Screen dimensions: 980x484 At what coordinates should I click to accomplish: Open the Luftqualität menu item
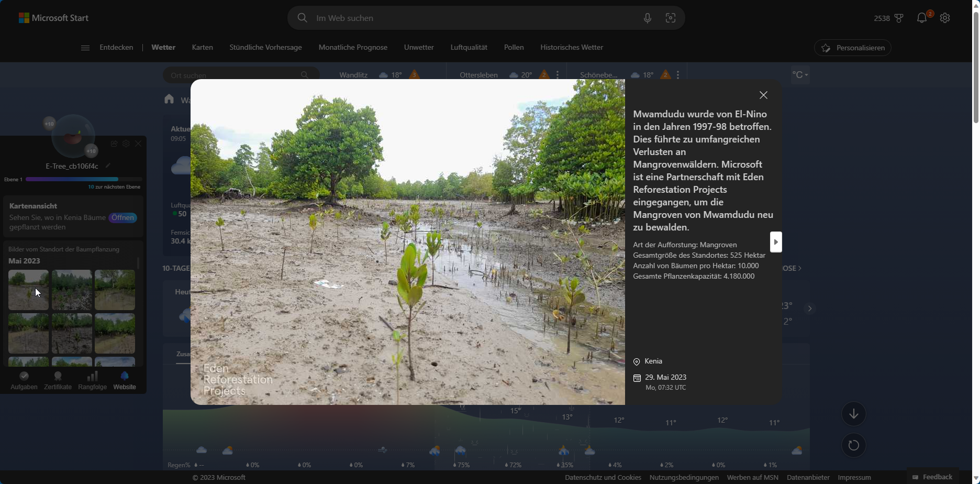469,48
